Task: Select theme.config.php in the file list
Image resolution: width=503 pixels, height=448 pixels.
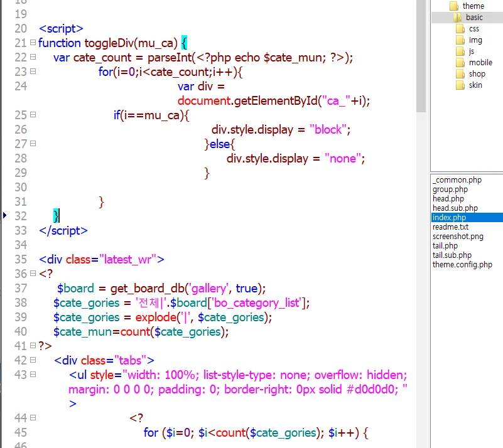Action: pyautogui.click(x=462, y=264)
